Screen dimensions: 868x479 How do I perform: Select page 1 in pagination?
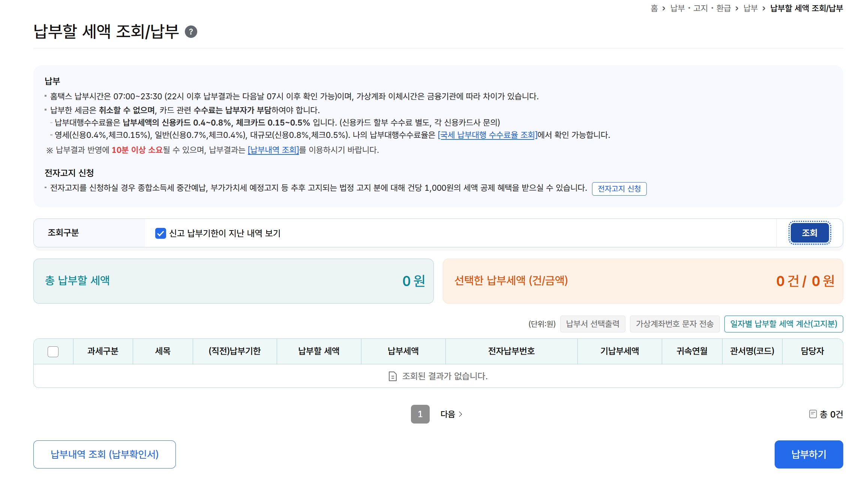[x=420, y=414]
